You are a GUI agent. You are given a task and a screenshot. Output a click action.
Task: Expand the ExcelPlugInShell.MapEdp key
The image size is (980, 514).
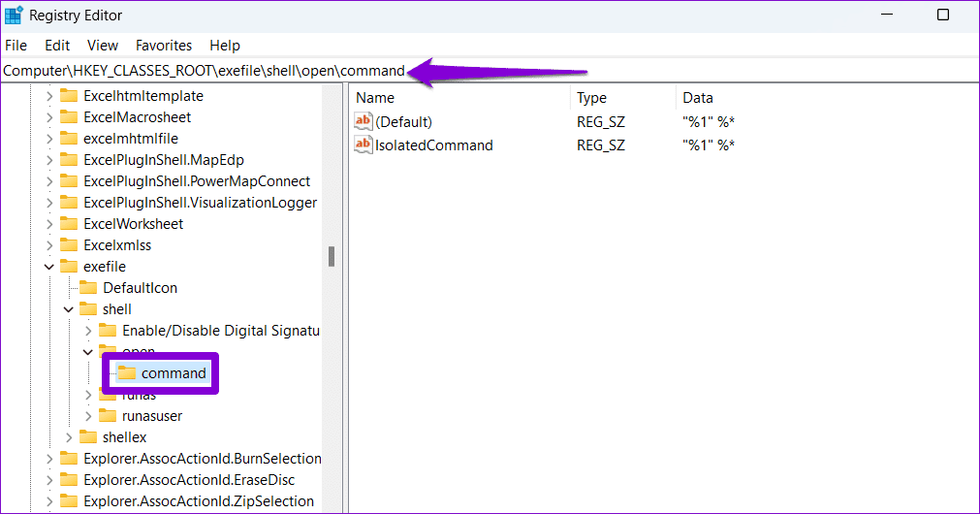[x=49, y=160]
